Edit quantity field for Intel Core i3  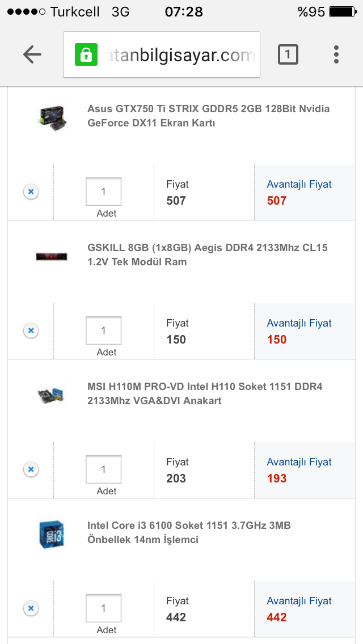103,608
